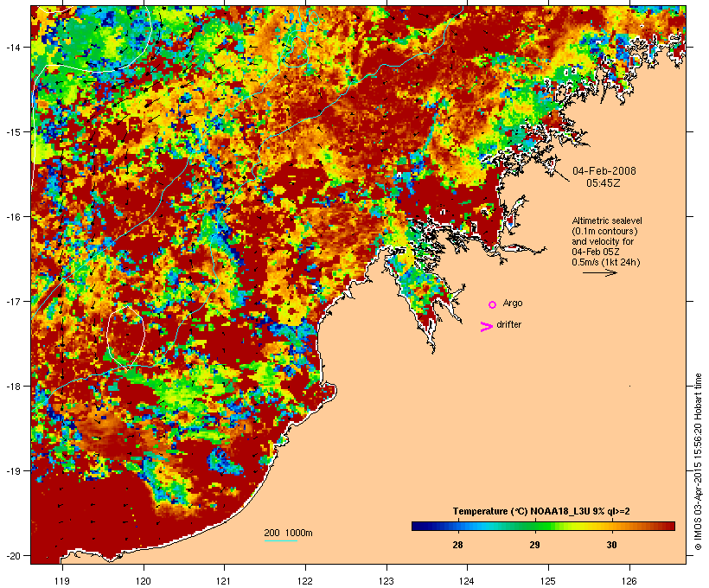Click the '30' temperature scale value

(x=611, y=545)
